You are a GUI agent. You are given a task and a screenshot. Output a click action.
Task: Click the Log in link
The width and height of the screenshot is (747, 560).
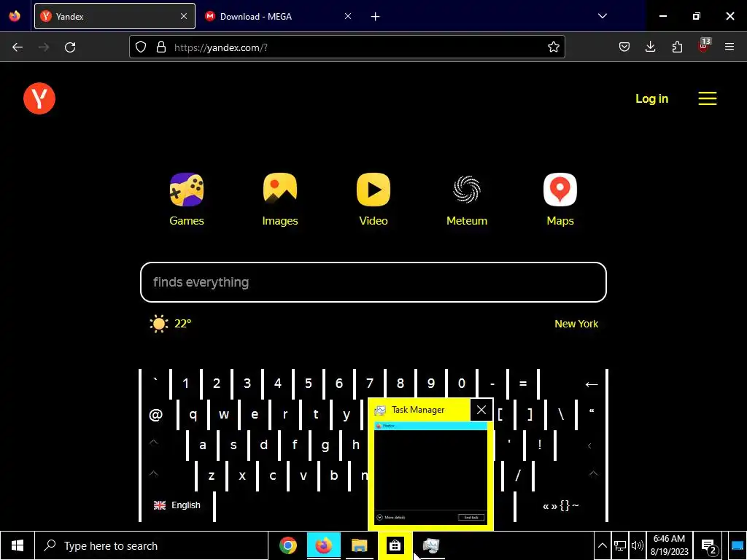pyautogui.click(x=651, y=98)
